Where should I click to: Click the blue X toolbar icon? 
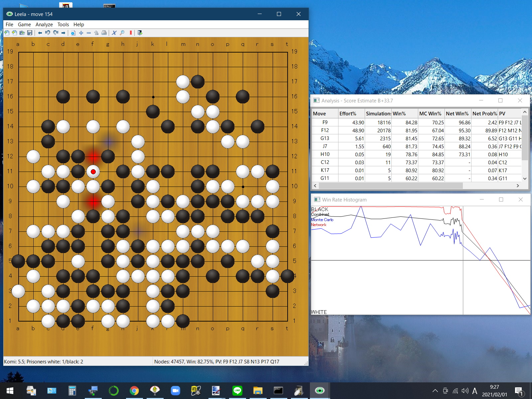[x=114, y=33]
